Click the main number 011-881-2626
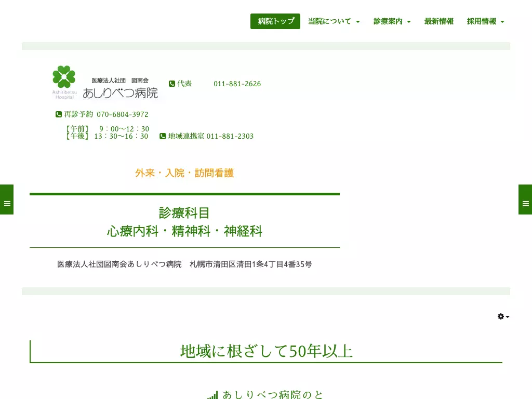 click(x=237, y=84)
